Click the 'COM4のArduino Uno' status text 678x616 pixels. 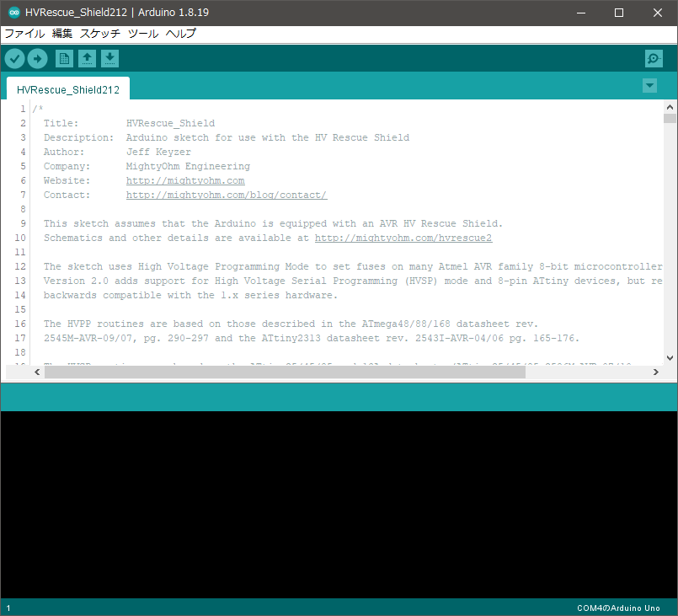coord(618,608)
